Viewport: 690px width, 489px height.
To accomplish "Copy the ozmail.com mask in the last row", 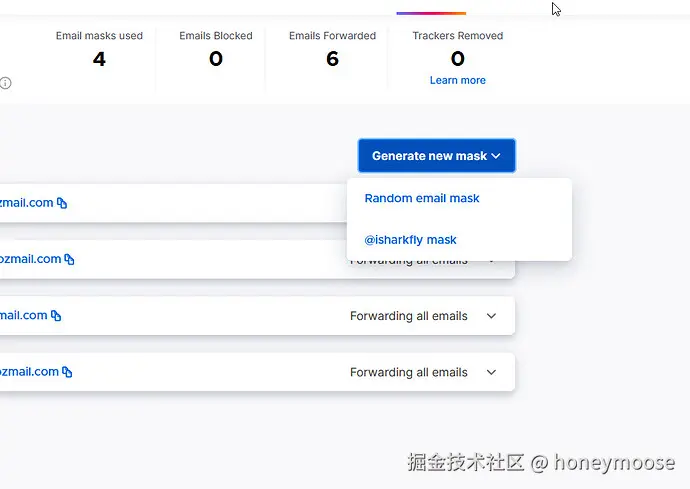I will click(x=67, y=372).
